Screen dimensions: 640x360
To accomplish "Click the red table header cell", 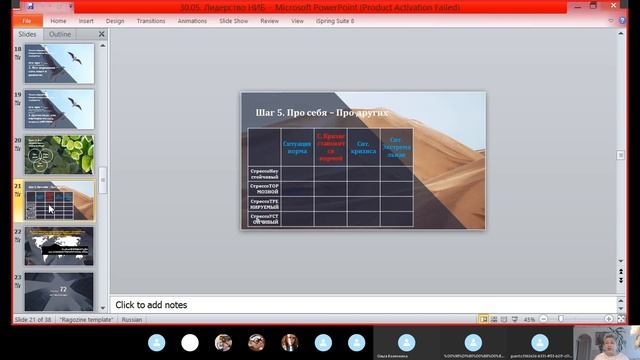I will point(331,147).
